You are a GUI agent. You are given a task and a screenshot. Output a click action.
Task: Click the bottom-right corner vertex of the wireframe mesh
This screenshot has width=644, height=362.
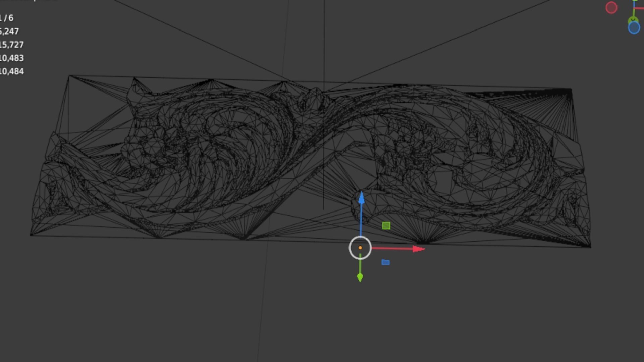click(590, 247)
